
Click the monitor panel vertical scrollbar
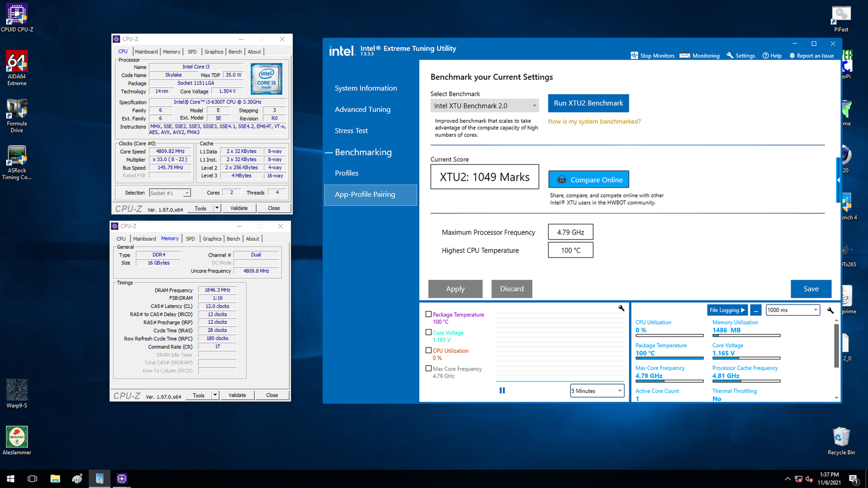(836, 346)
